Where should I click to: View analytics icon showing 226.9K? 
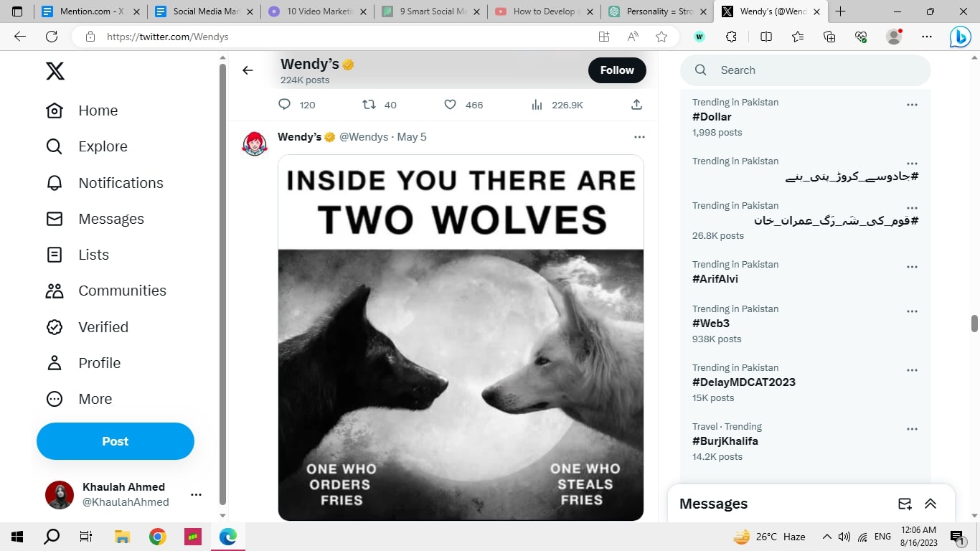pos(537,105)
